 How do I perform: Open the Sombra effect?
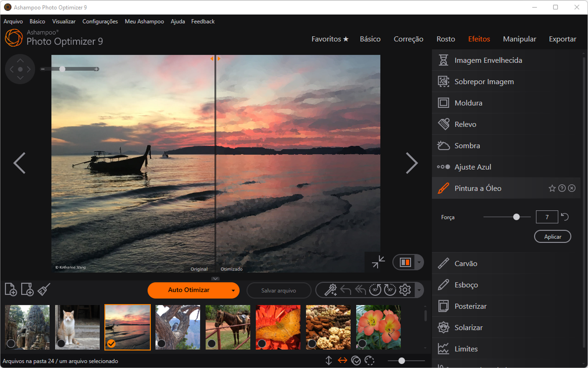point(467,146)
